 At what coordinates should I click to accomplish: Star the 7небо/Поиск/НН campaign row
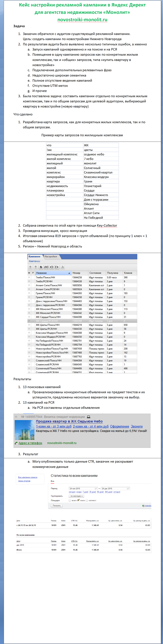(x=29, y=277)
